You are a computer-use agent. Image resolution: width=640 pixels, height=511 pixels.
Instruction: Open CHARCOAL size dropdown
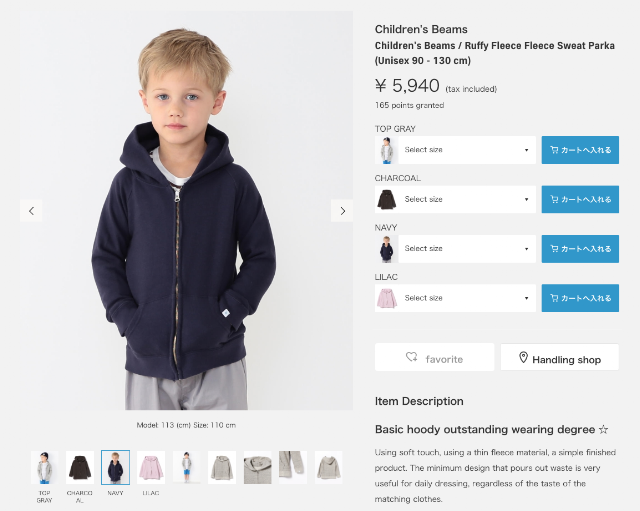(466, 199)
